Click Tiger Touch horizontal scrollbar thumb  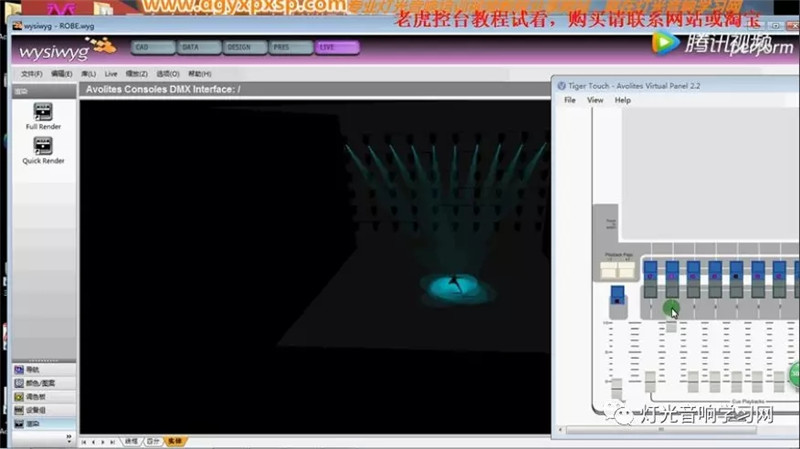(661, 430)
